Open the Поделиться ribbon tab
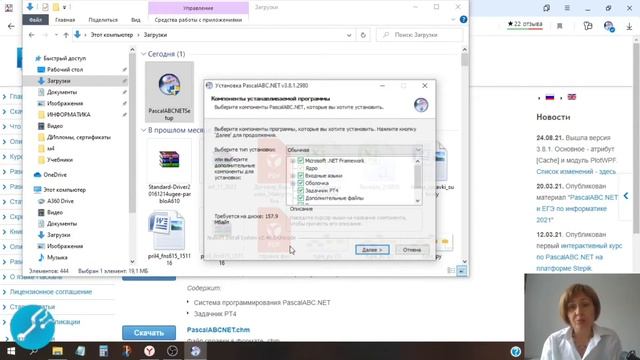The image size is (640, 360). coord(103,20)
